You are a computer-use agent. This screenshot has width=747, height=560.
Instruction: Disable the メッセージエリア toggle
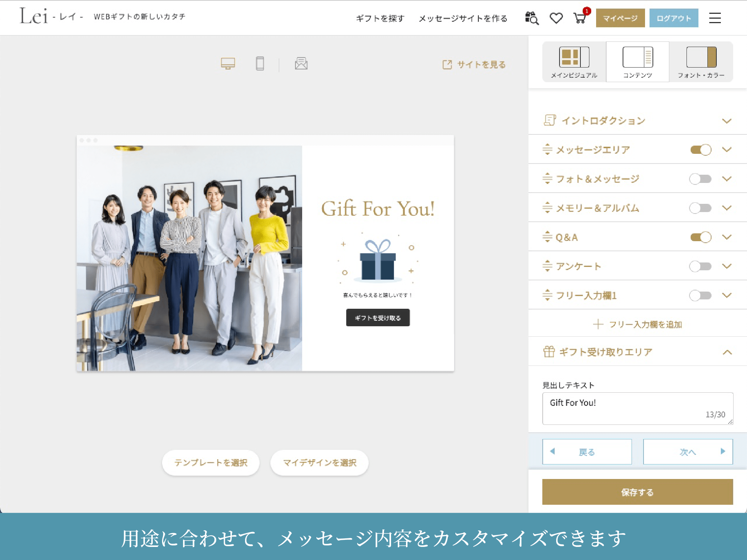[701, 150]
